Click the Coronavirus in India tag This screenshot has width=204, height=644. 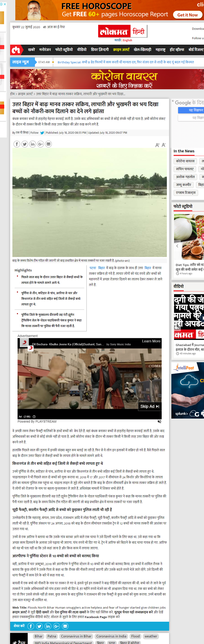(x=111, y=636)
